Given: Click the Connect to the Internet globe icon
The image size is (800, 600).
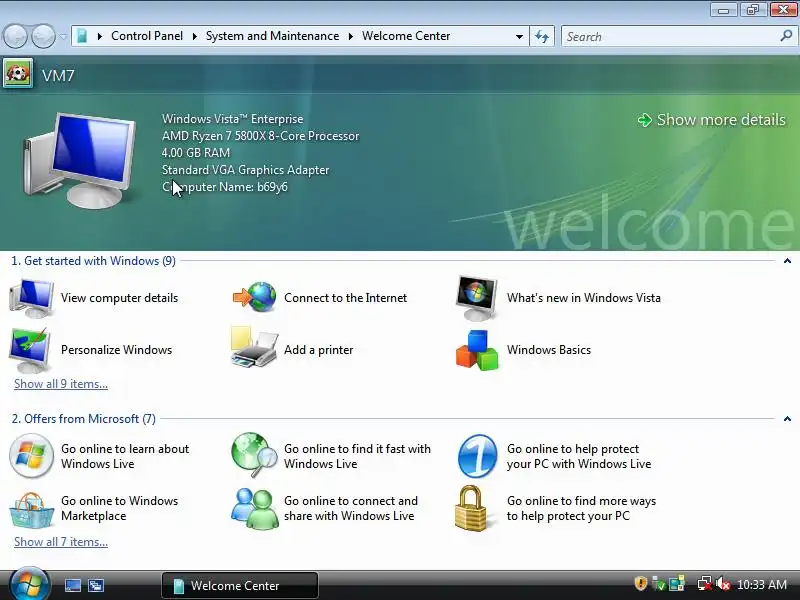Looking at the screenshot, I should click(255, 297).
